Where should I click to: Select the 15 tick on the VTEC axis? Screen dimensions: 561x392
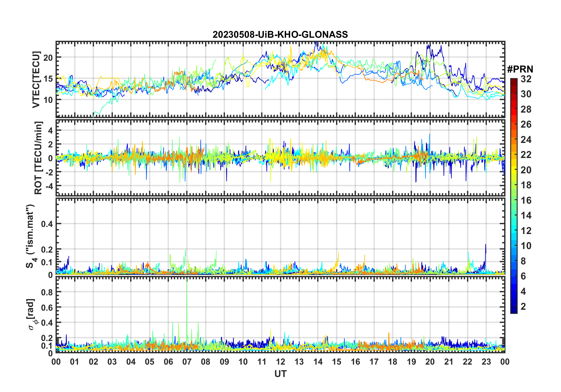[48, 79]
